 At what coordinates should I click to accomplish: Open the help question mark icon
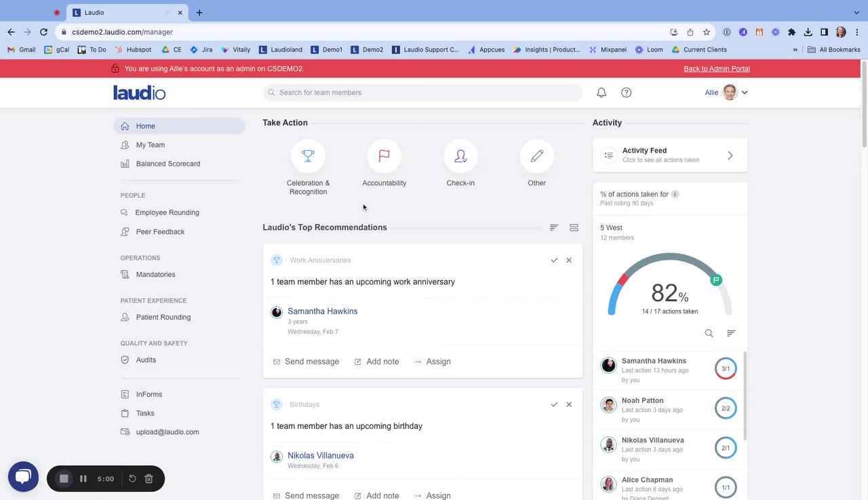pyautogui.click(x=626, y=92)
